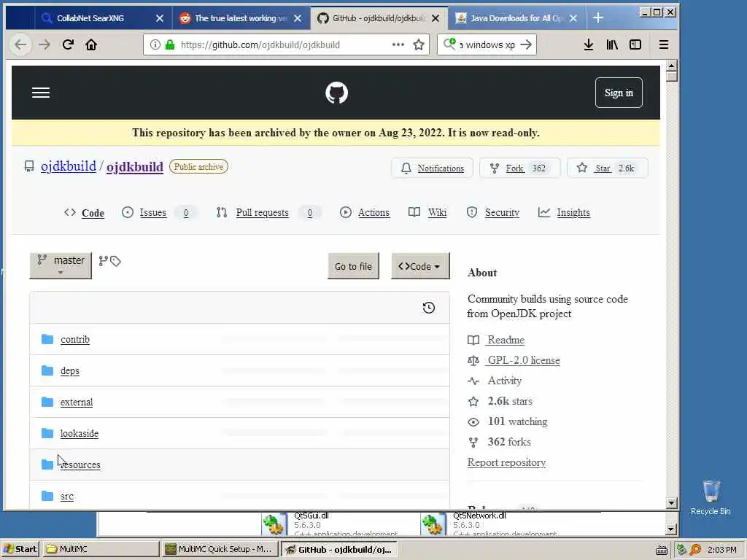Click the 362 forks link

coord(509,442)
